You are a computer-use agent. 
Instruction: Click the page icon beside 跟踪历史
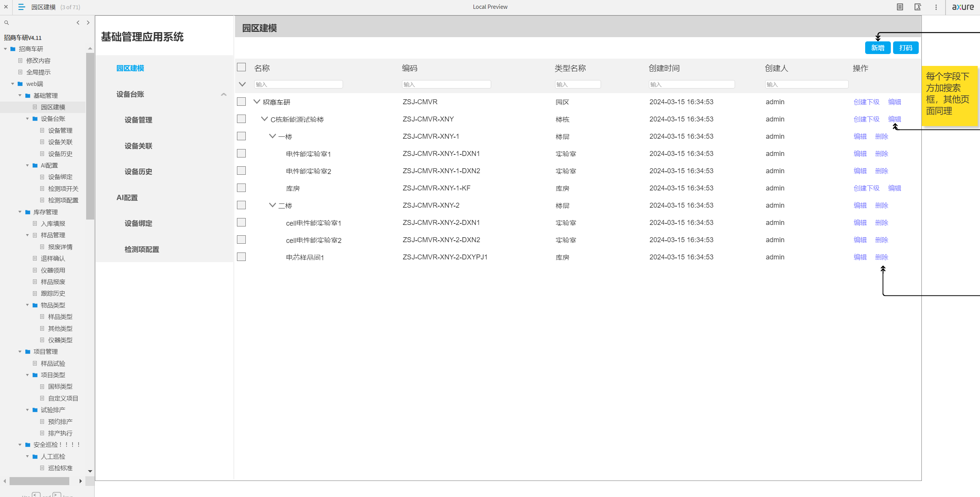[x=35, y=293]
